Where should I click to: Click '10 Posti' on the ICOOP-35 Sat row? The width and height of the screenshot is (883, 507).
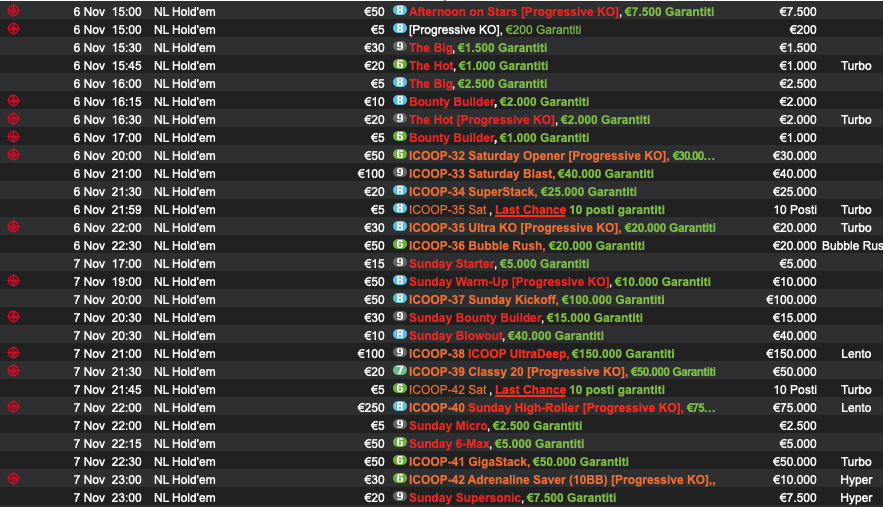click(x=795, y=210)
